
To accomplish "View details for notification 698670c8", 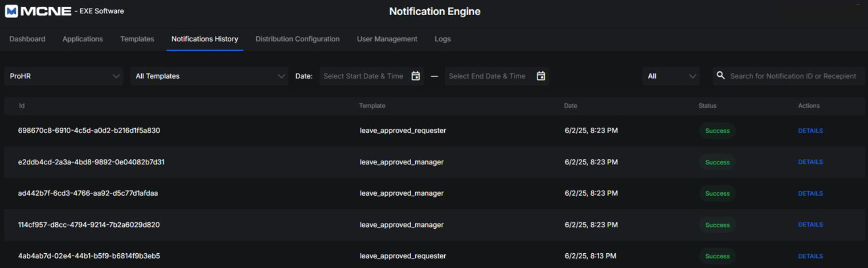I will 810,131.
